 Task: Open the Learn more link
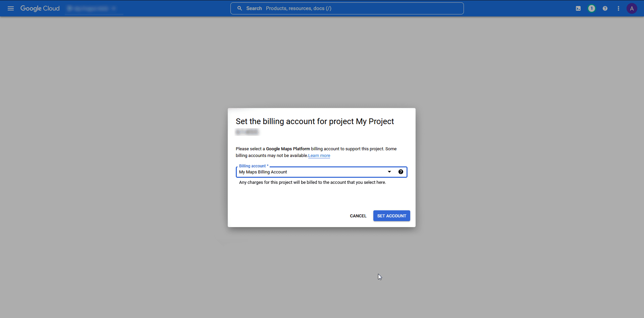(319, 155)
